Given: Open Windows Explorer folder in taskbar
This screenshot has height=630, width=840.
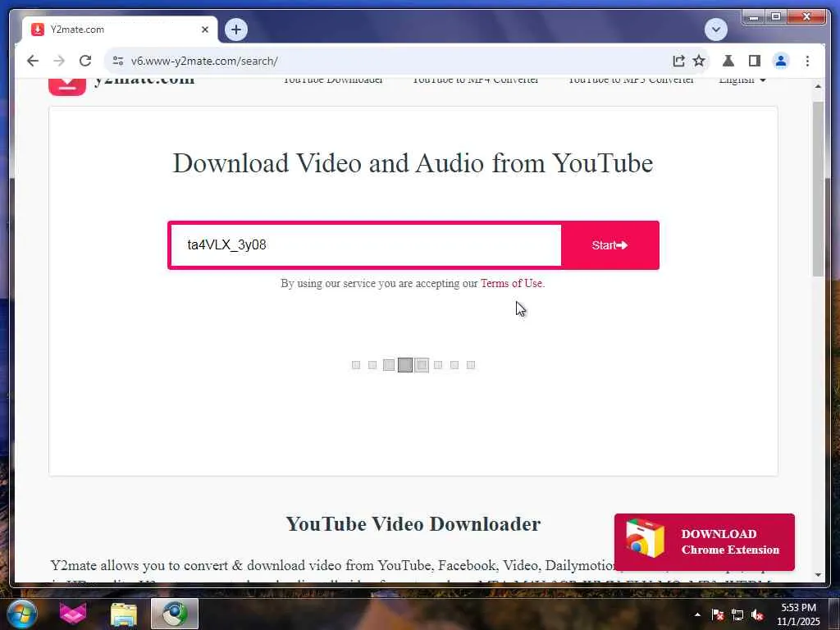Looking at the screenshot, I should tap(124, 614).
